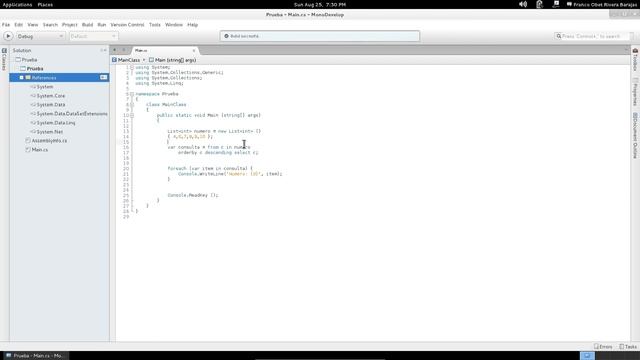The width and height of the screenshot is (640, 360).
Task: Show the Tasks pad
Action: (628, 347)
